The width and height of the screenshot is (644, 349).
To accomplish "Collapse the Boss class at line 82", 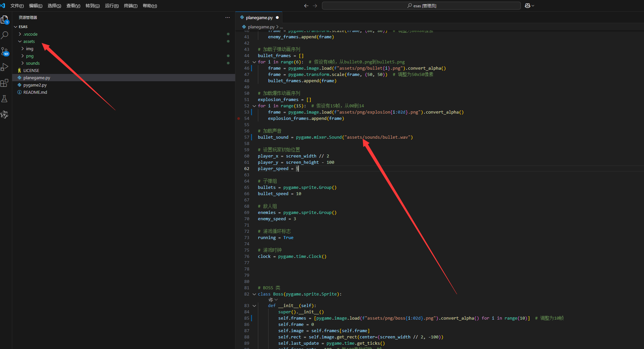I will coord(254,294).
